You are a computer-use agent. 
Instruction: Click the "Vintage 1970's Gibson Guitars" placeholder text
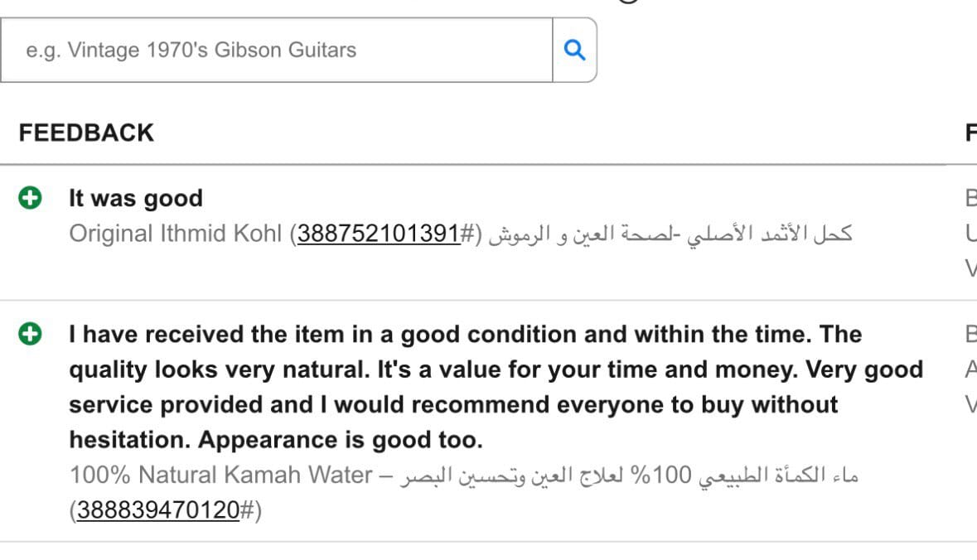tap(191, 50)
